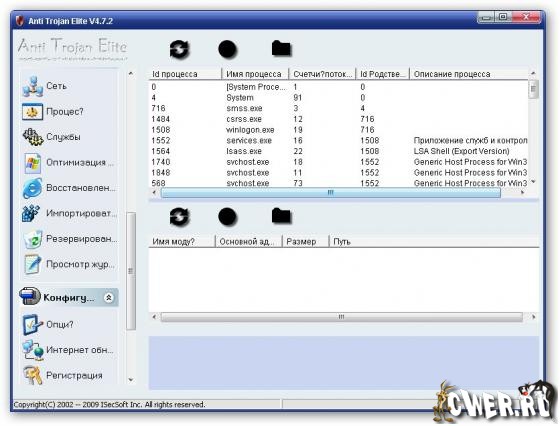Open the Опци? options item
This screenshot has width=560, height=426.
coord(48,325)
